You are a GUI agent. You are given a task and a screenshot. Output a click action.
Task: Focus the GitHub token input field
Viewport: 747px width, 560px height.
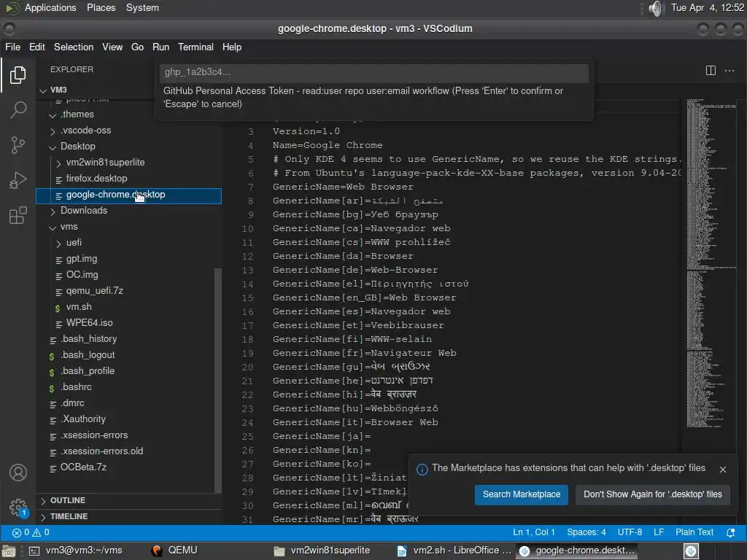pos(374,72)
